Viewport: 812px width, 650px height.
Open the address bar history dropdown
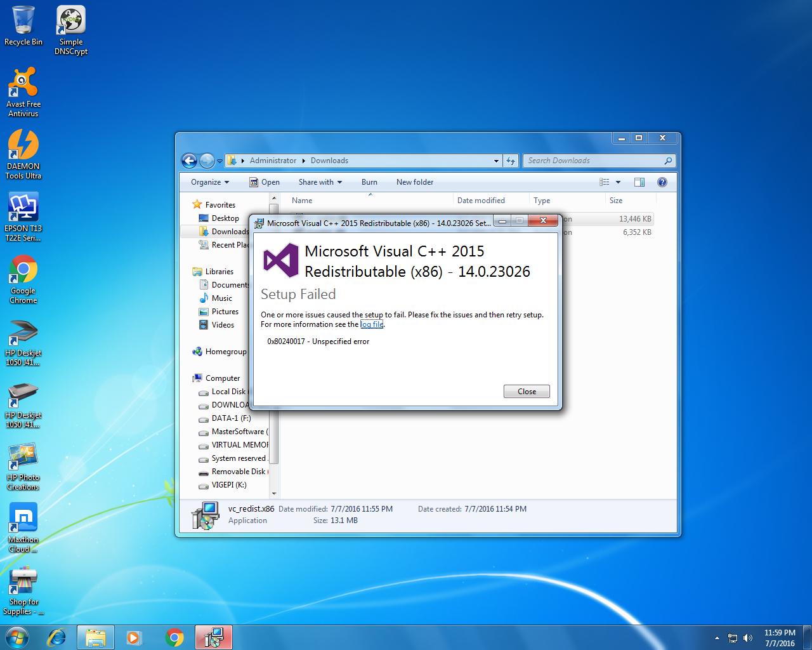[x=496, y=161]
